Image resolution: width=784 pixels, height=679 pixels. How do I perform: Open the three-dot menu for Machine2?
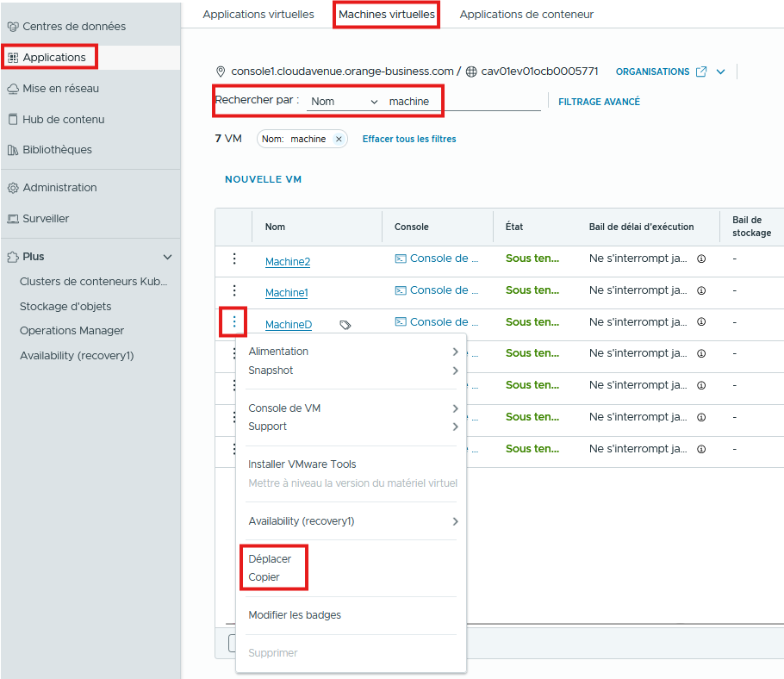(x=233, y=259)
